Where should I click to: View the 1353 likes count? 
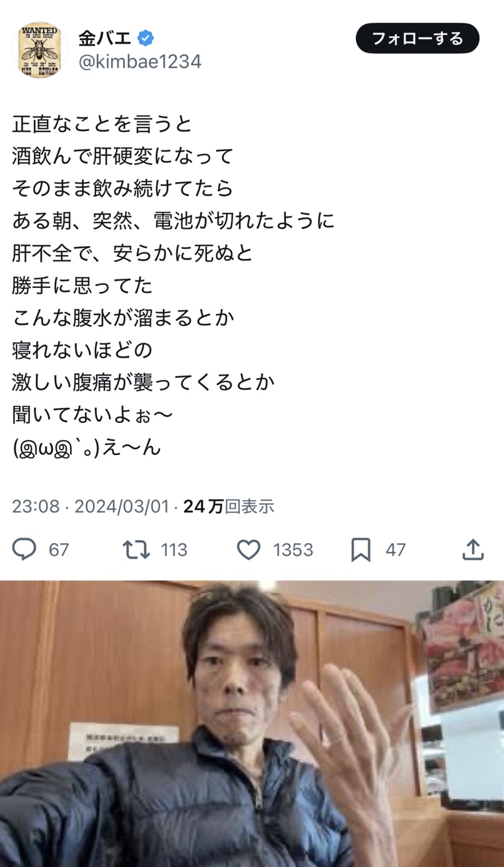(293, 549)
